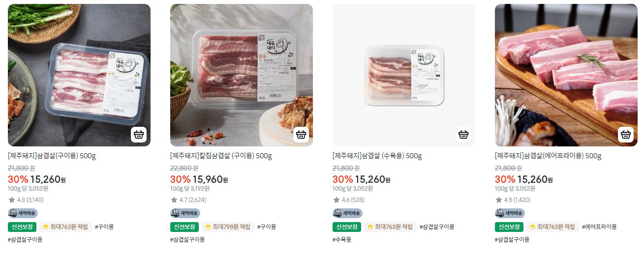The width and height of the screenshot is (644, 256).
Task: Click the 에어프라이용 pork belly photo
Action: click(566, 75)
